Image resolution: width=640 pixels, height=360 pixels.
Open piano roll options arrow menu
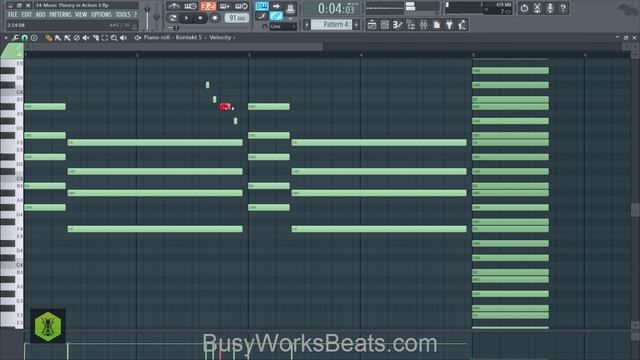click(x=6, y=38)
